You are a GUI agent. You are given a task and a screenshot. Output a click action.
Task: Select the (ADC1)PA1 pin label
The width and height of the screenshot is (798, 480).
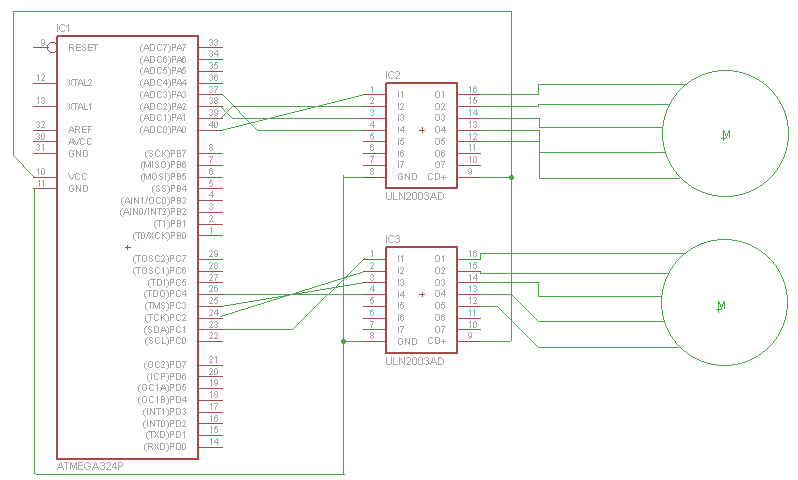click(x=163, y=118)
